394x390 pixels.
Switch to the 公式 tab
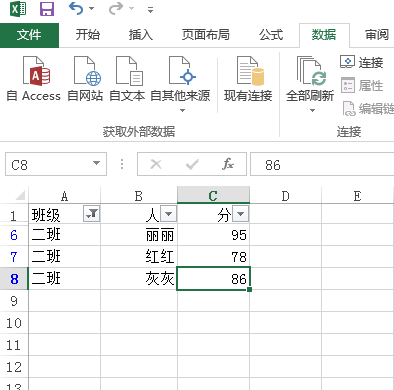point(271,35)
